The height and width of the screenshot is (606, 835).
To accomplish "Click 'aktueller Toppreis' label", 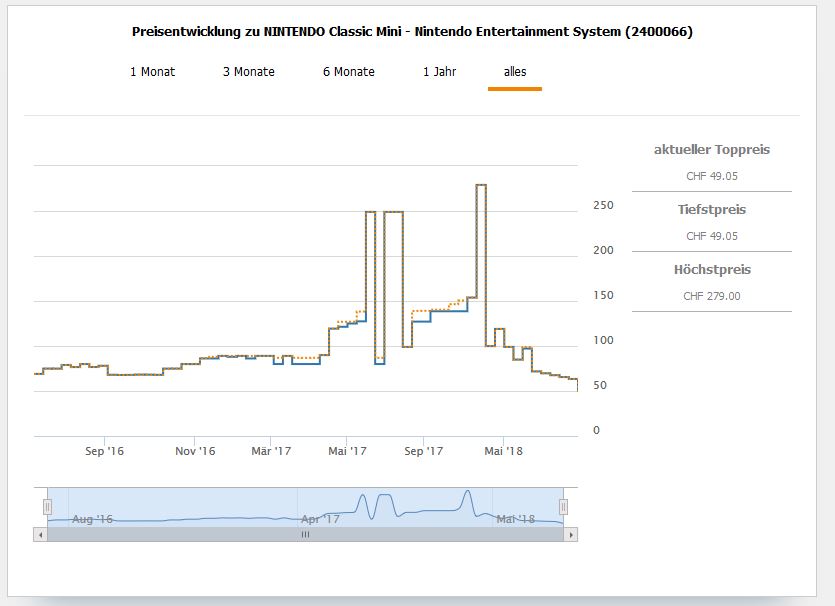I will [x=712, y=150].
